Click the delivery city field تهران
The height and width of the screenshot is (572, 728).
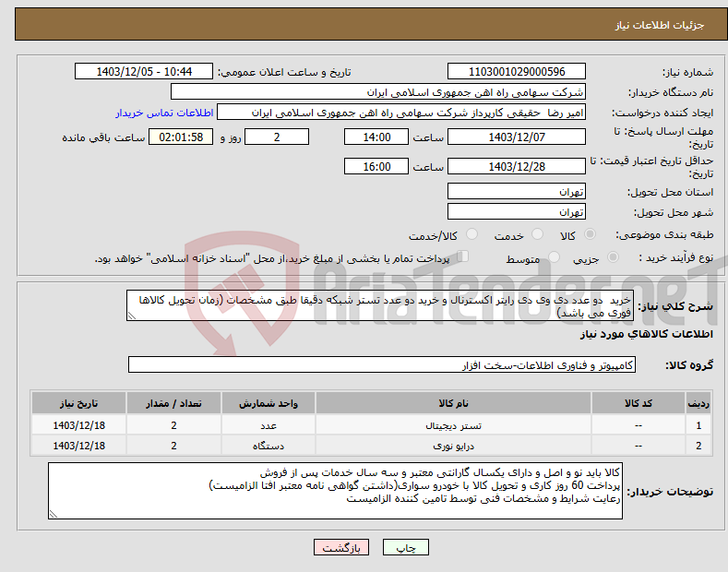click(517, 211)
